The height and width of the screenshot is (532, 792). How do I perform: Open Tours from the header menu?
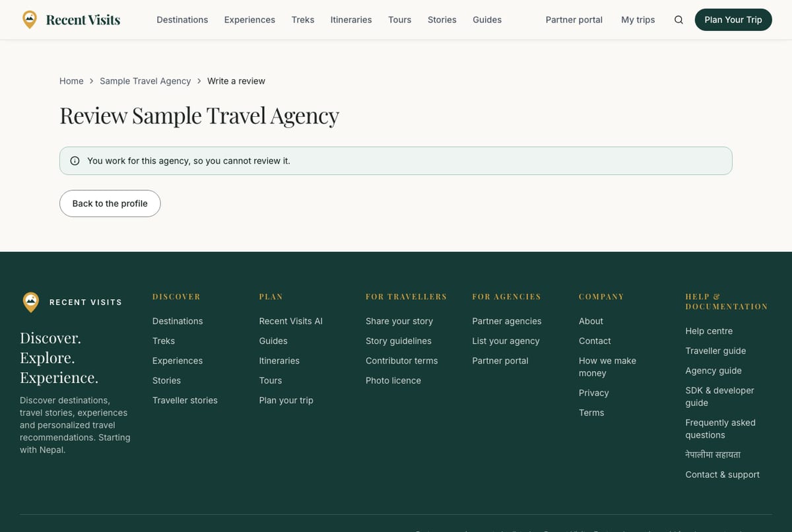[400, 20]
